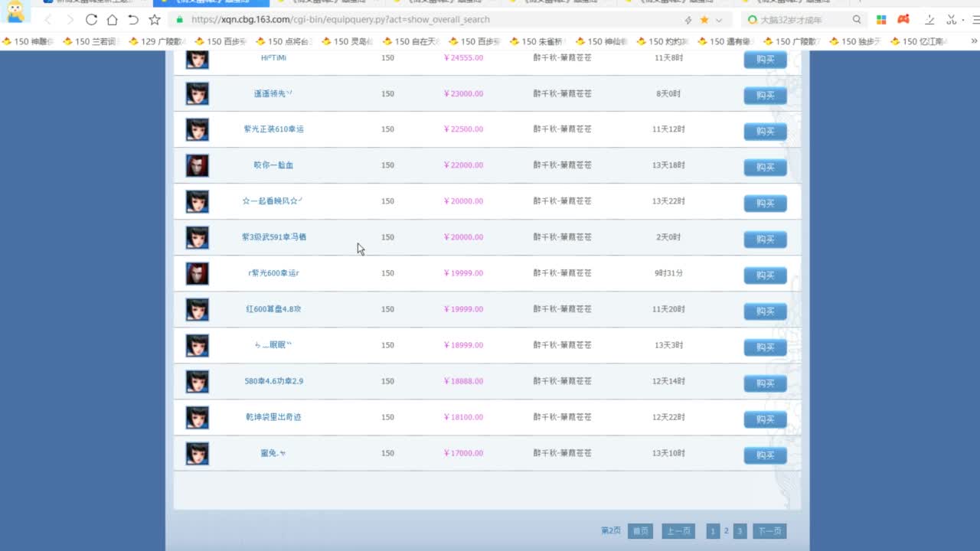Viewport: 980px width, 551px height.
Task: Open the listing '☆一起看晚风☆'
Action: pos(273,201)
